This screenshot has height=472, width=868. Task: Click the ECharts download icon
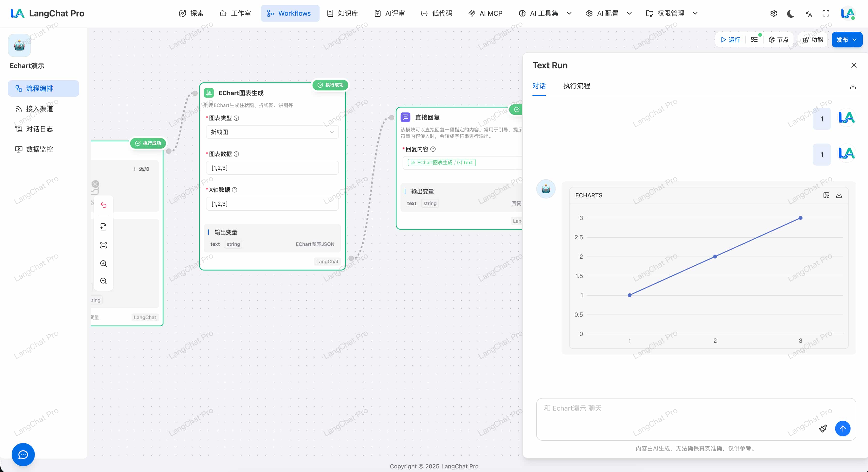click(x=839, y=195)
